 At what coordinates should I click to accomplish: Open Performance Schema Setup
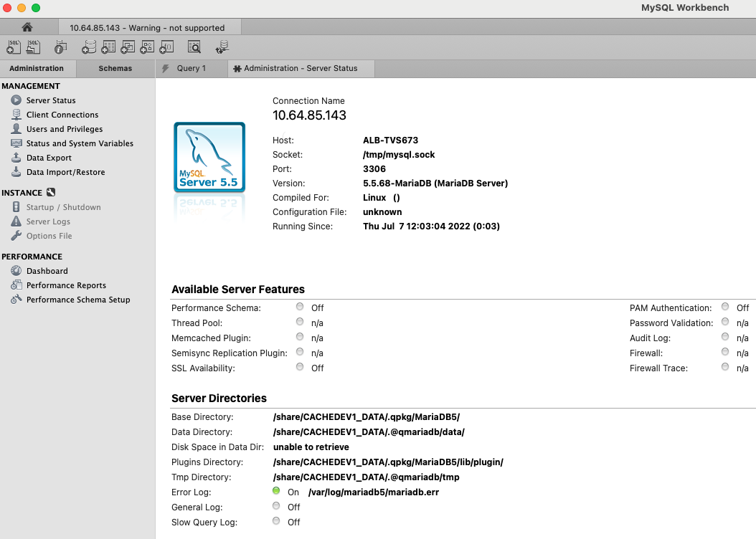(78, 300)
